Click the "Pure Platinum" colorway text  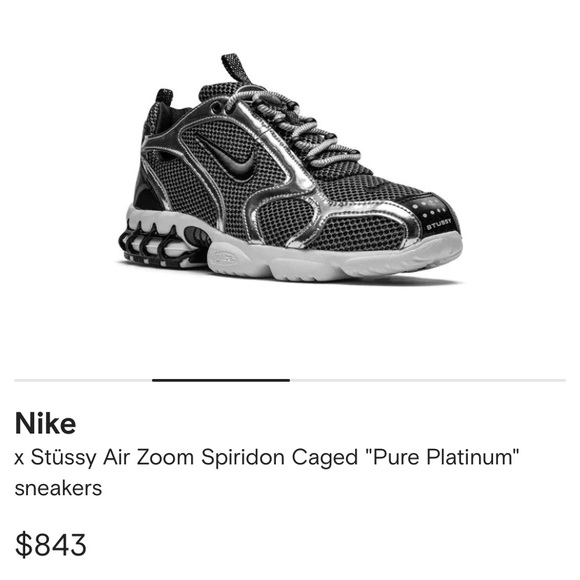[442, 457]
